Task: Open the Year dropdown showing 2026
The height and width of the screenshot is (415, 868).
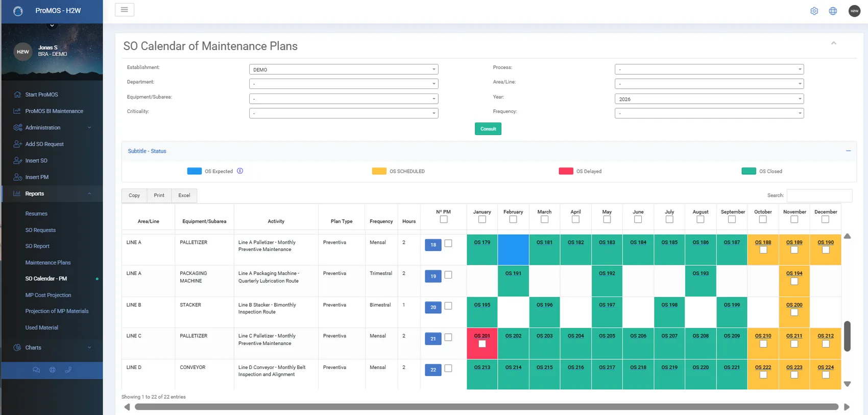Action: click(x=709, y=99)
